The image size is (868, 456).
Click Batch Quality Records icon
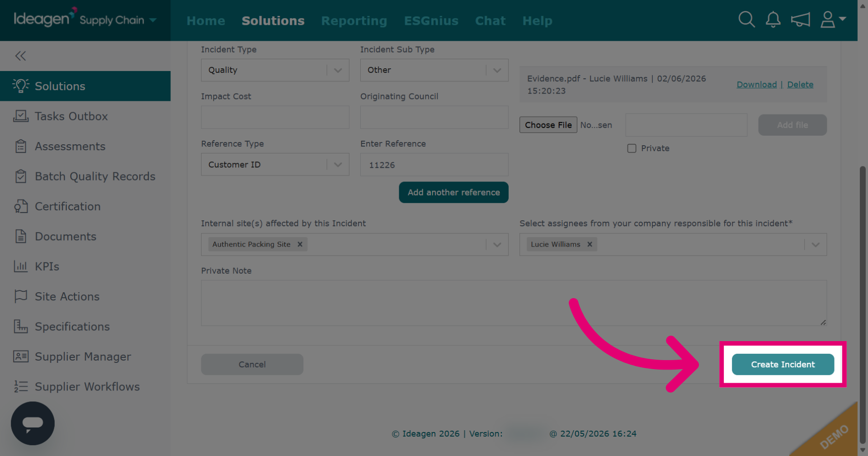click(x=20, y=176)
